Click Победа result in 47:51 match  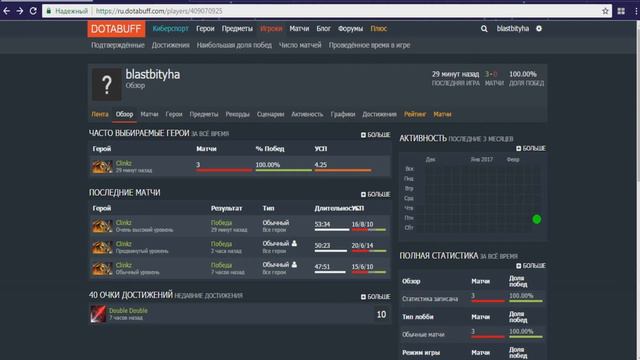pos(221,265)
